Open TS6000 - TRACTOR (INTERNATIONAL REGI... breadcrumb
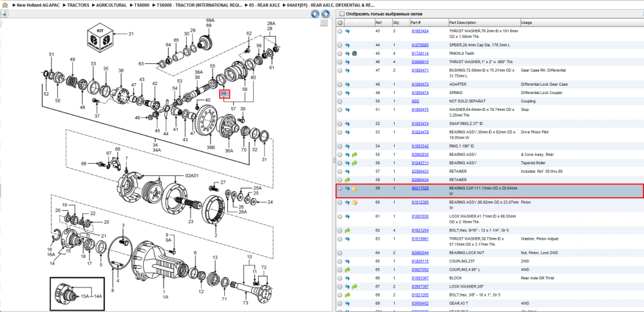 pos(199,5)
